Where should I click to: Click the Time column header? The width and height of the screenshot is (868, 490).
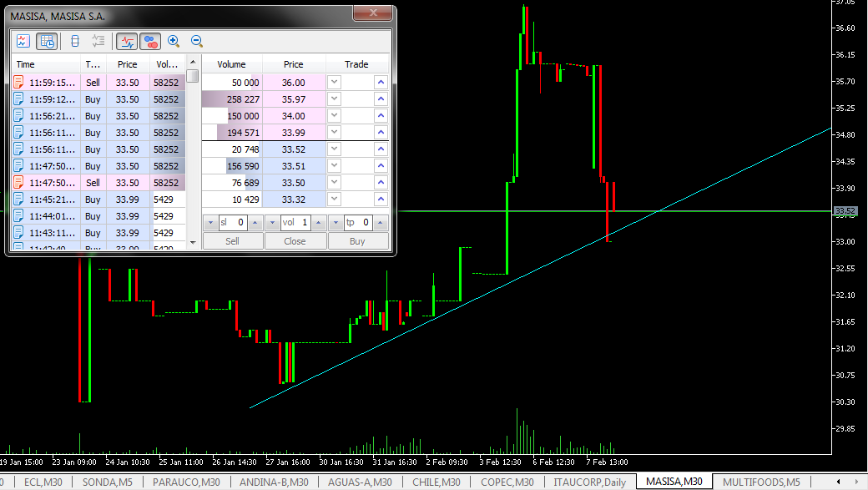pos(47,64)
